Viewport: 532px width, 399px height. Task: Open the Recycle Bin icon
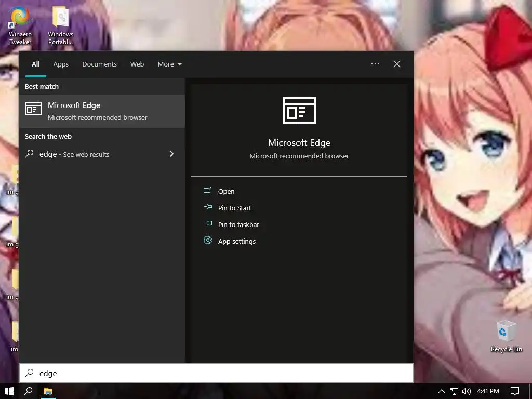click(x=506, y=336)
